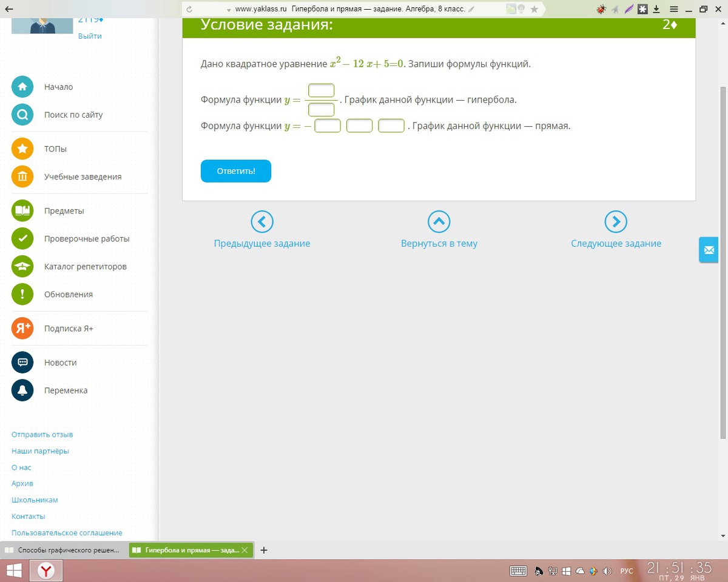The image size is (728, 582).
Task: Submit answer with Ответить! button
Action: [236, 171]
